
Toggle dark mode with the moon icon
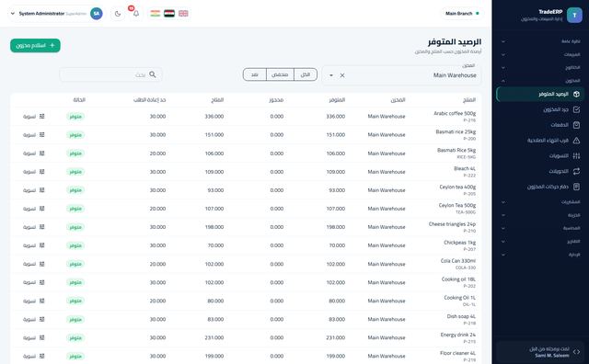(118, 14)
